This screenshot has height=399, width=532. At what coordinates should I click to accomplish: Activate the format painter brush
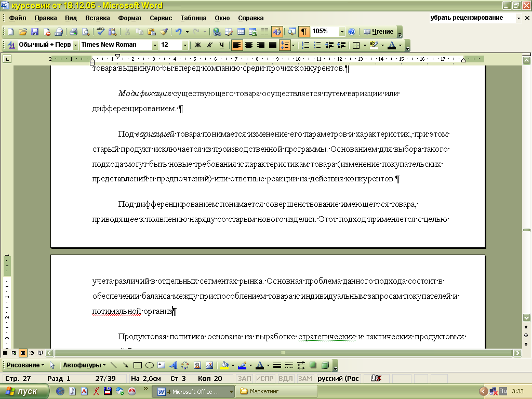point(164,32)
